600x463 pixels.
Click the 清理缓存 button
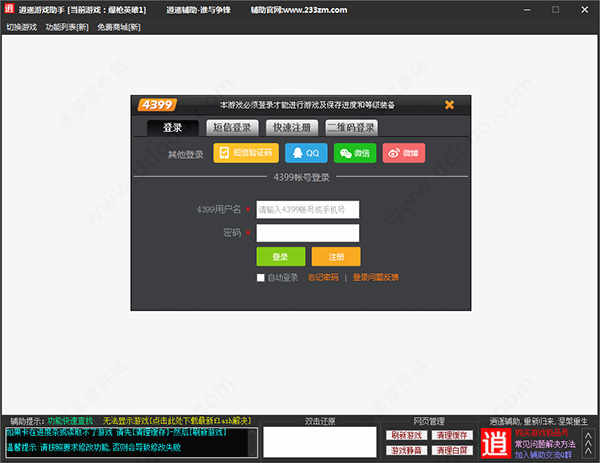pos(452,435)
